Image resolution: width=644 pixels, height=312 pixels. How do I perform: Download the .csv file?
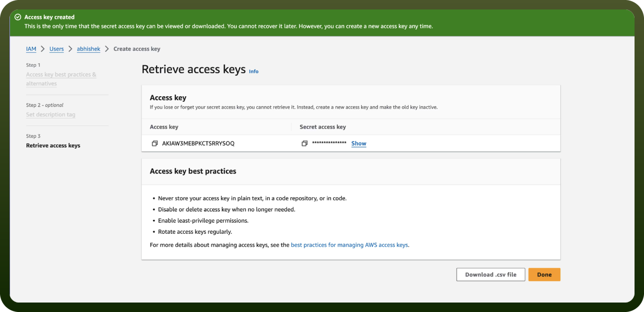click(490, 275)
